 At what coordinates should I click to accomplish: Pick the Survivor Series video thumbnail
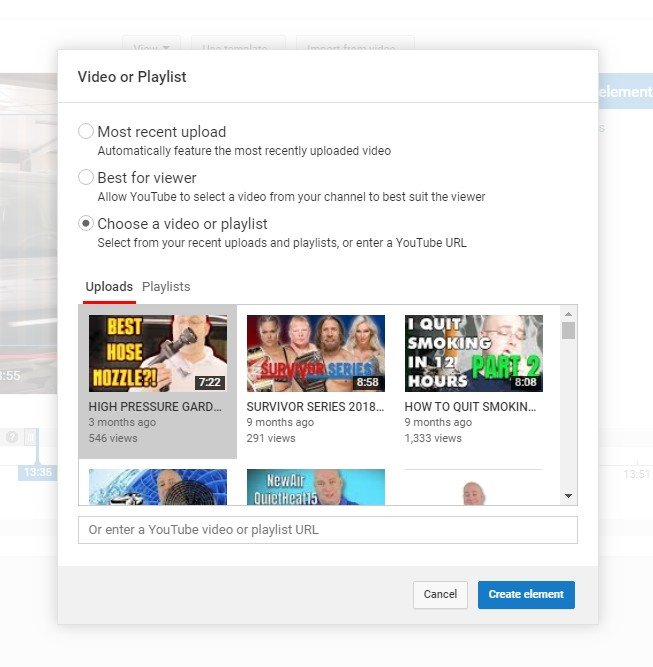[x=316, y=353]
